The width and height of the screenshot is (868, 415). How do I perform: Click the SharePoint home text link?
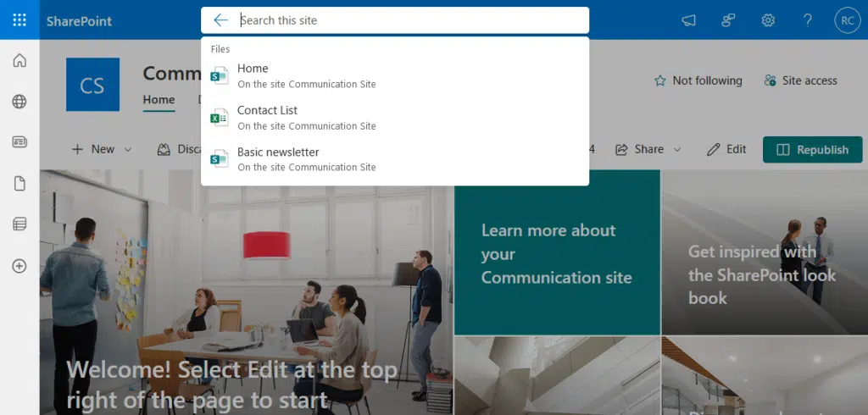click(x=79, y=21)
